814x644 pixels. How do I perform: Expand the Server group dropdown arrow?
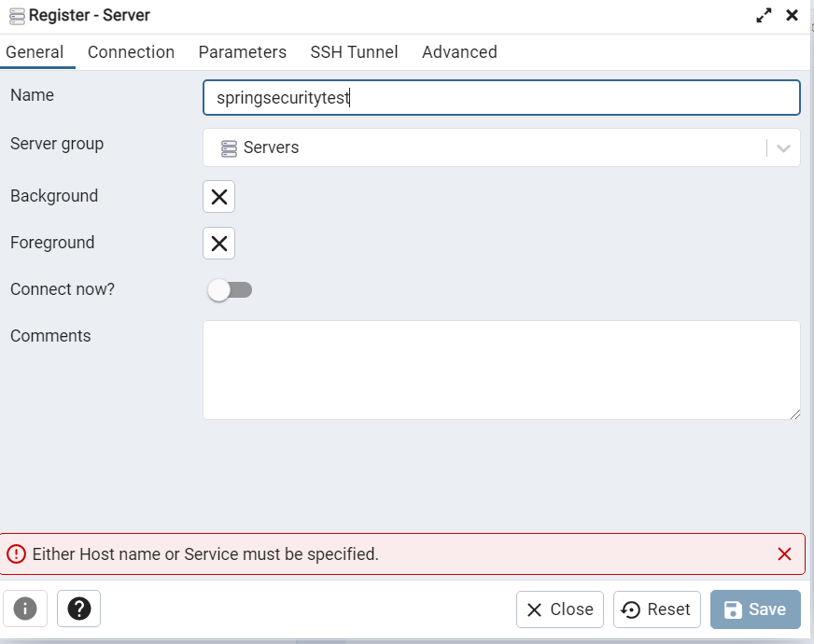tap(783, 148)
